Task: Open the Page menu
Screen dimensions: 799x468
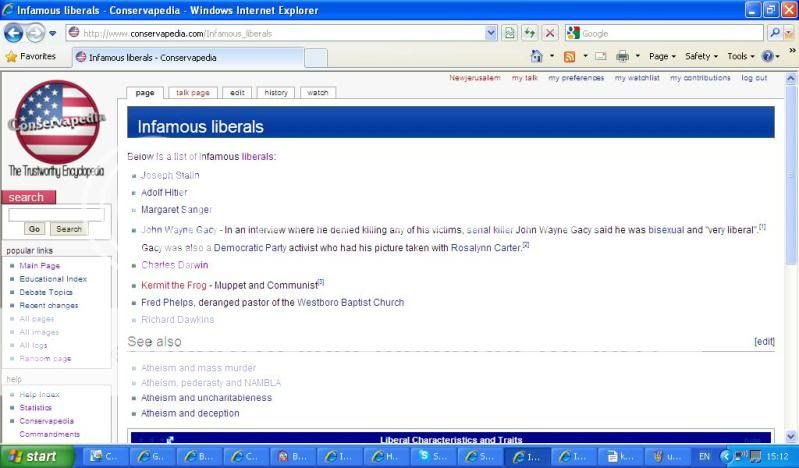Action: tap(662, 57)
